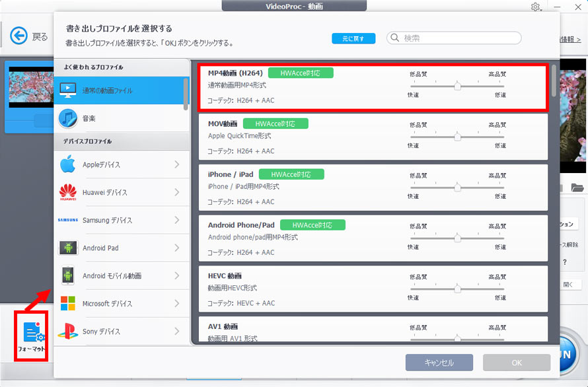Adjust quality slider for MP4動画 (H264)
The image size is (588, 387).
click(457, 87)
